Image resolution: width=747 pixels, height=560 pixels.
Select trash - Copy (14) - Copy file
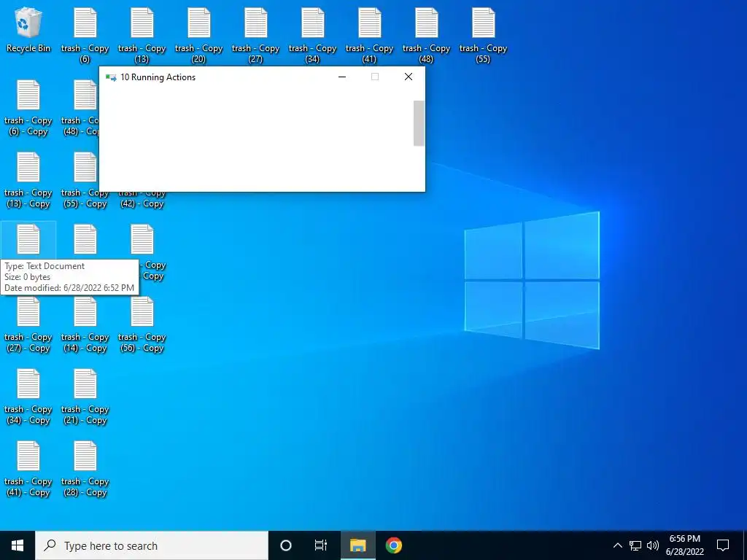[85, 324]
